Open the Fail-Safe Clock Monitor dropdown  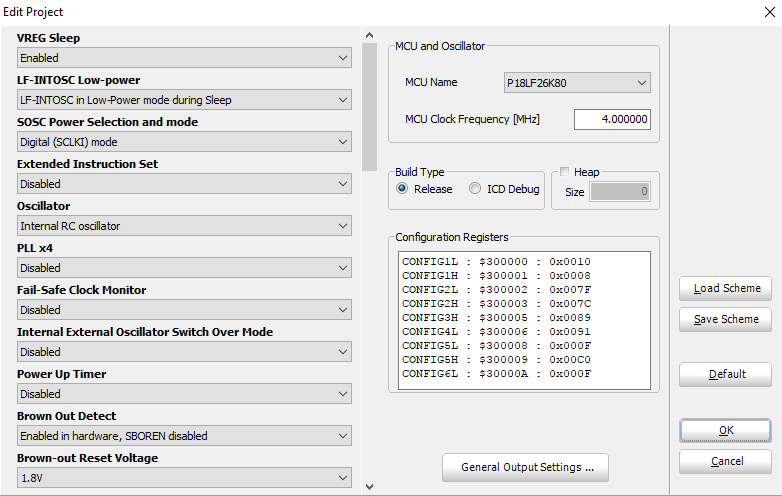tap(184, 310)
